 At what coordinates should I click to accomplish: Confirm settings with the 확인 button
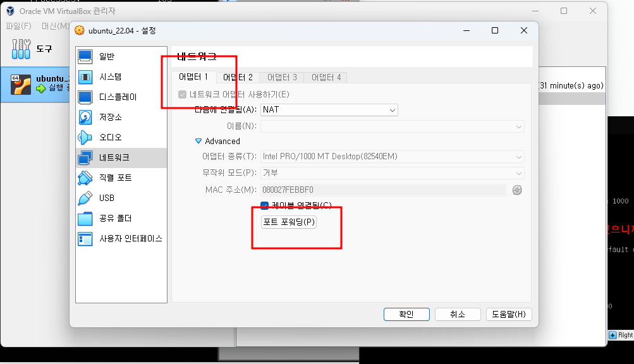(406, 314)
